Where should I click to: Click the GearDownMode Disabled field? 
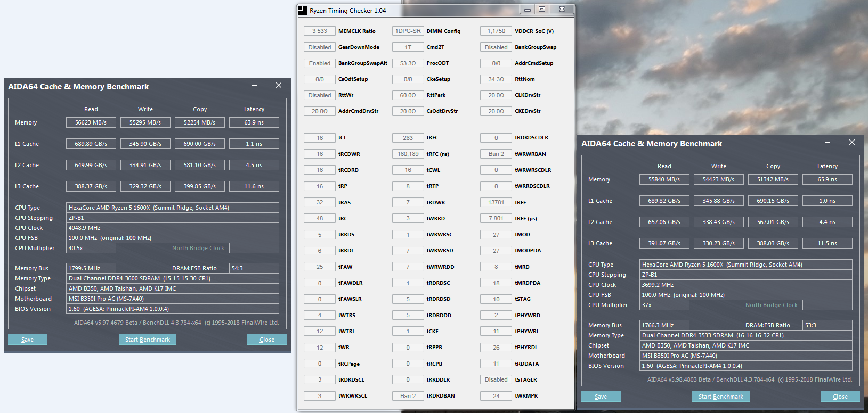tap(320, 47)
